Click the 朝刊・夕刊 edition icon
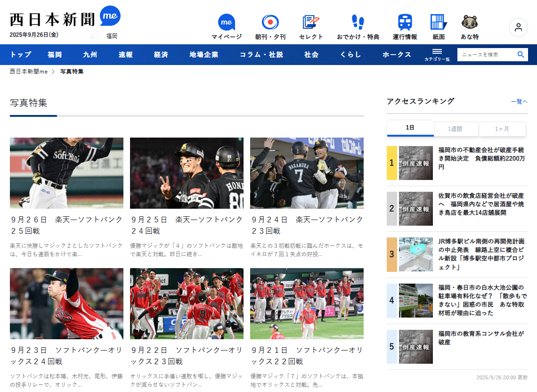The height and width of the screenshot is (392, 537). tap(270, 23)
